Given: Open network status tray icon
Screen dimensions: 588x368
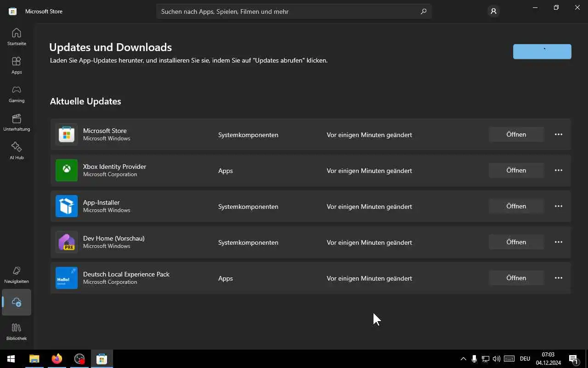Looking at the screenshot, I should [x=485, y=359].
